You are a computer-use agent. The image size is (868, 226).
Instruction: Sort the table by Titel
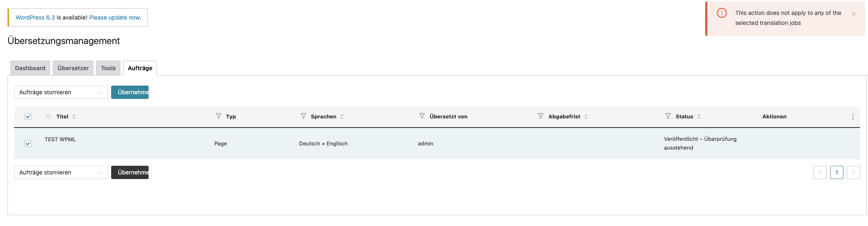[74, 117]
